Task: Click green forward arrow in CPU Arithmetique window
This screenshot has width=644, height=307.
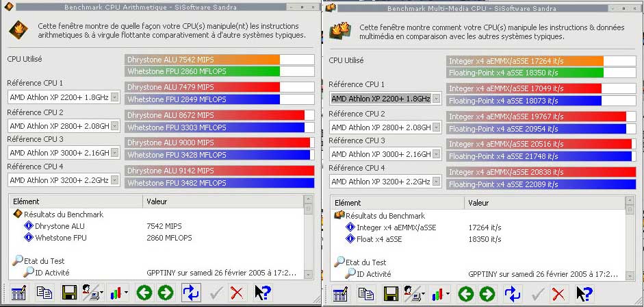Action: click(x=166, y=293)
